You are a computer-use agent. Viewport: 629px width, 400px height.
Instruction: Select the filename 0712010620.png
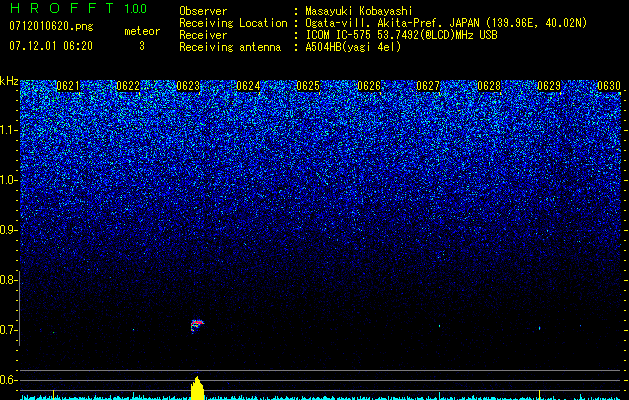click(x=51, y=26)
